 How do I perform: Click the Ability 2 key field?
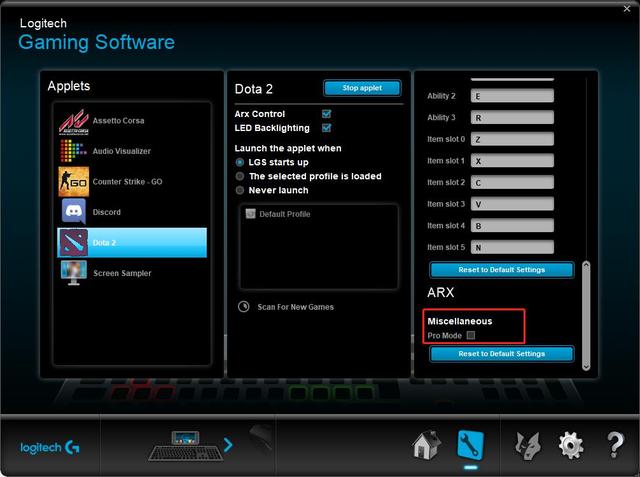[512, 96]
